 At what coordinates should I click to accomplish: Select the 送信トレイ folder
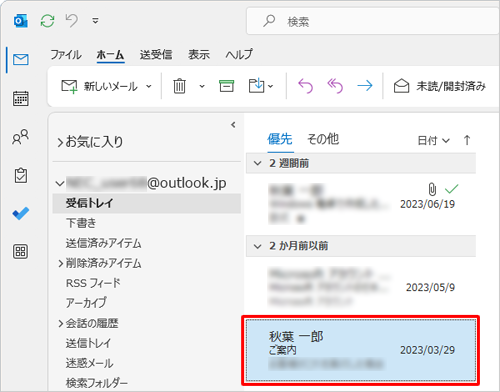[x=88, y=343]
